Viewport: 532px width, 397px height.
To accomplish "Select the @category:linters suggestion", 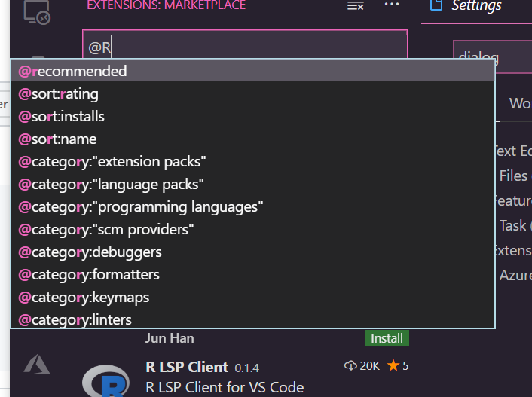I will point(252,319).
